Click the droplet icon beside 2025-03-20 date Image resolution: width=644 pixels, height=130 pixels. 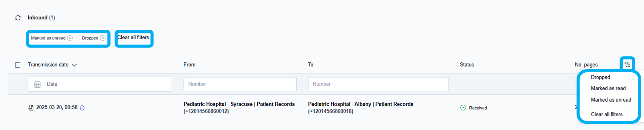click(x=82, y=107)
